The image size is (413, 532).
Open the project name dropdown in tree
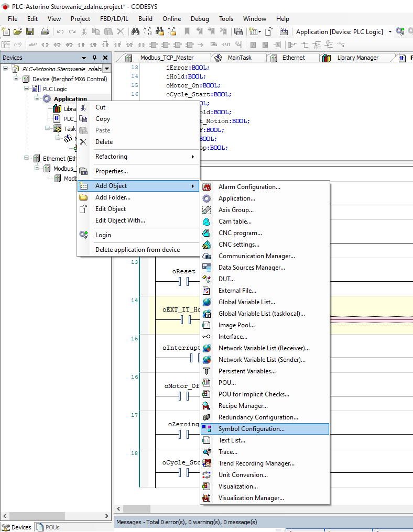coord(107,69)
